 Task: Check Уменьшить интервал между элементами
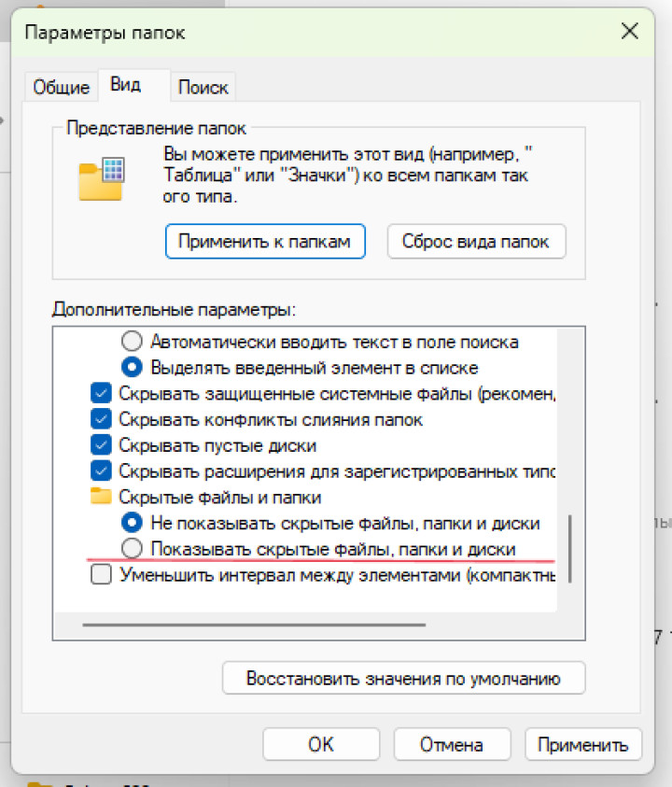click(x=102, y=575)
